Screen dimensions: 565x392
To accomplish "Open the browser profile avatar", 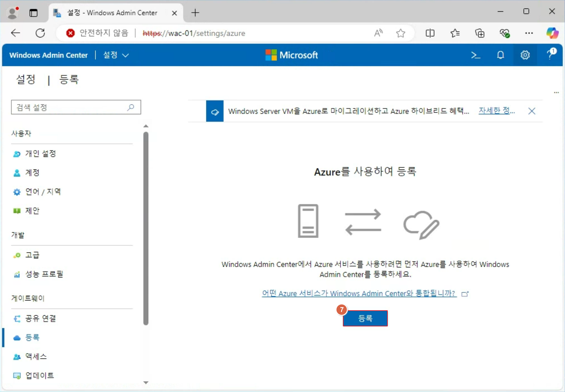I will (13, 13).
